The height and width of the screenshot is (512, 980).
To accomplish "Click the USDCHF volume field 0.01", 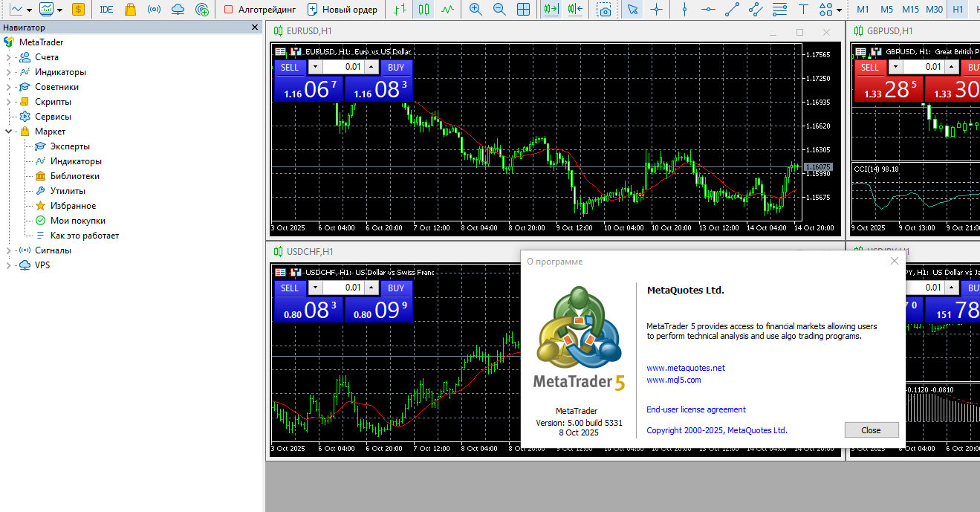I will tap(343, 288).
